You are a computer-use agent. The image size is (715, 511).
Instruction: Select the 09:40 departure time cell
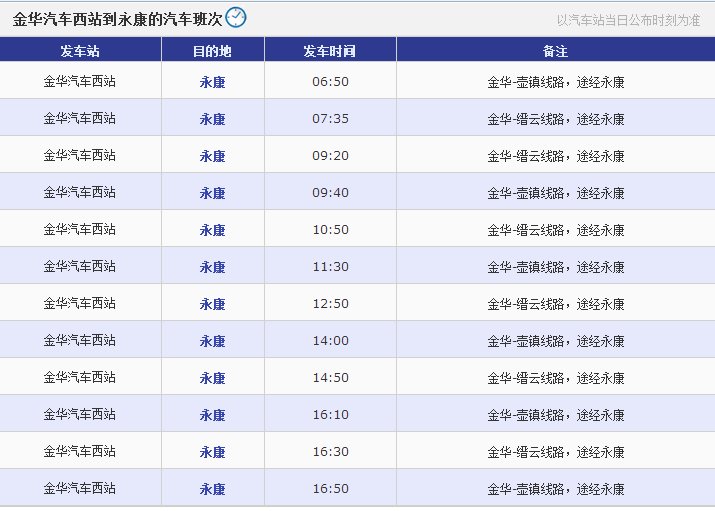coord(331,192)
